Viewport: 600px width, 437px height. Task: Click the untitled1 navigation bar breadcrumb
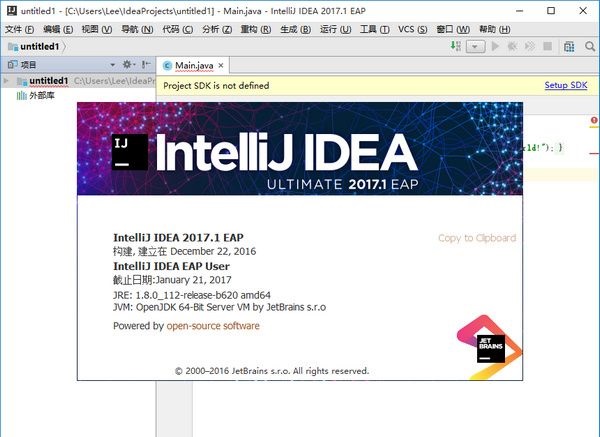[x=39, y=46]
